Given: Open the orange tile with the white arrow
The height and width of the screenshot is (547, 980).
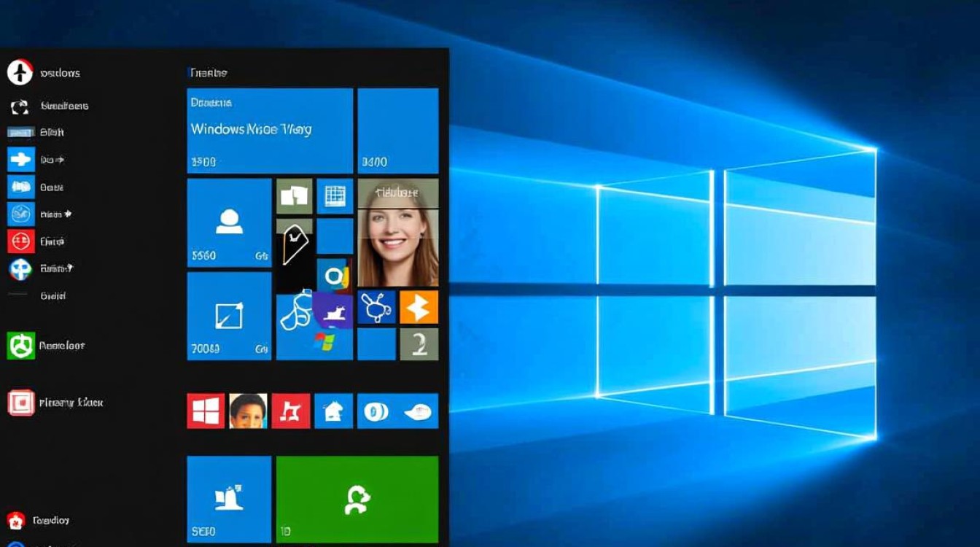Looking at the screenshot, I should (x=419, y=308).
